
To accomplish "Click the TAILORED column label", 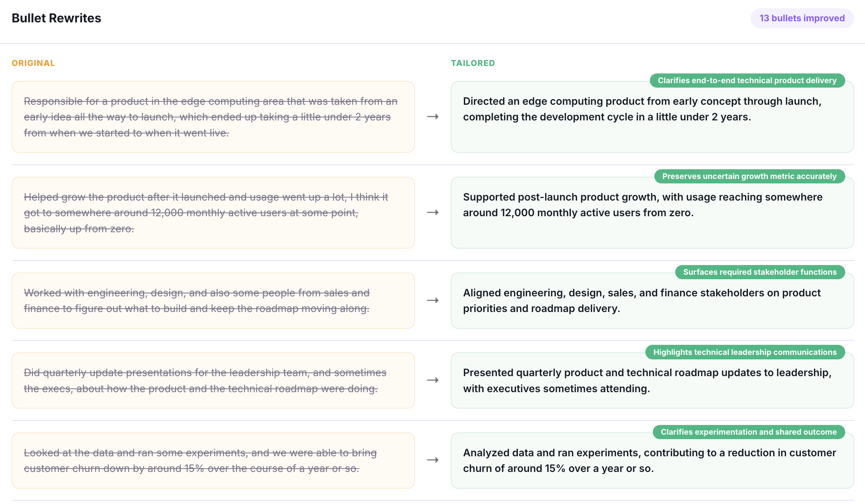I will (x=473, y=63).
